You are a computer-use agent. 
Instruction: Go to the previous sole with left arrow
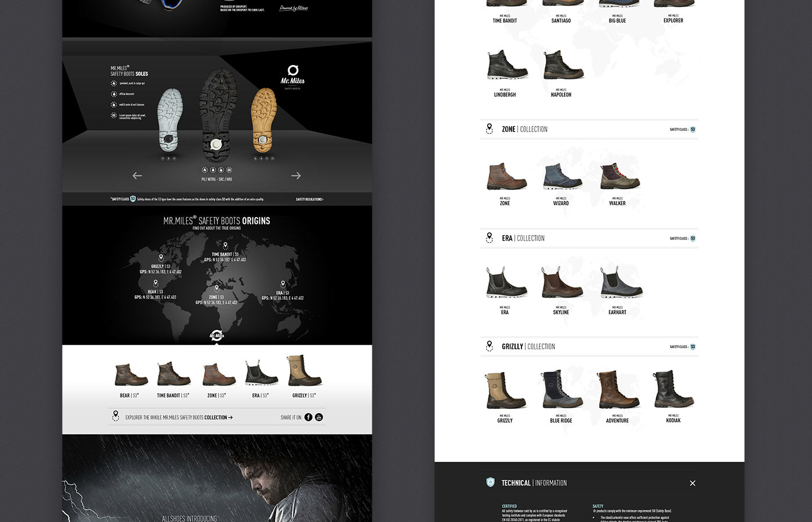point(137,176)
